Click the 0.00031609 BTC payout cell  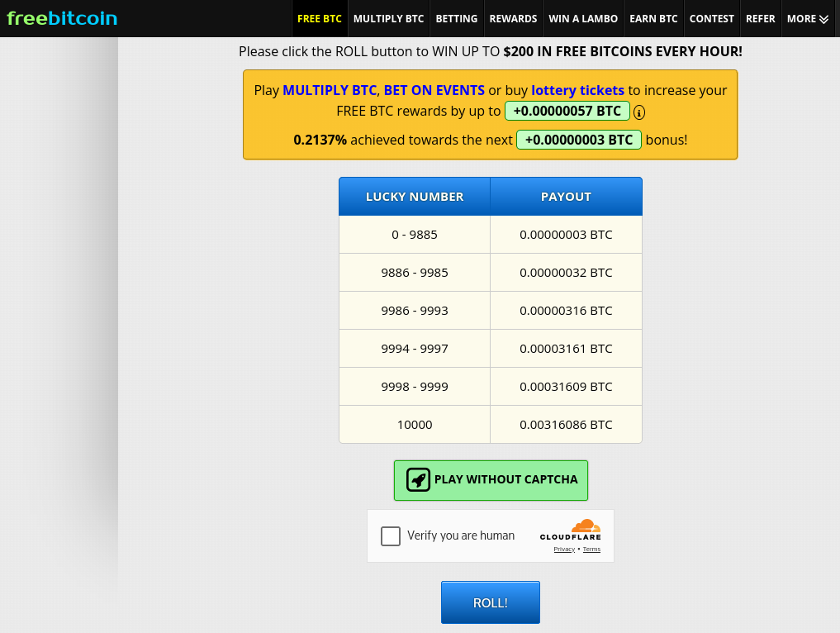[567, 387]
